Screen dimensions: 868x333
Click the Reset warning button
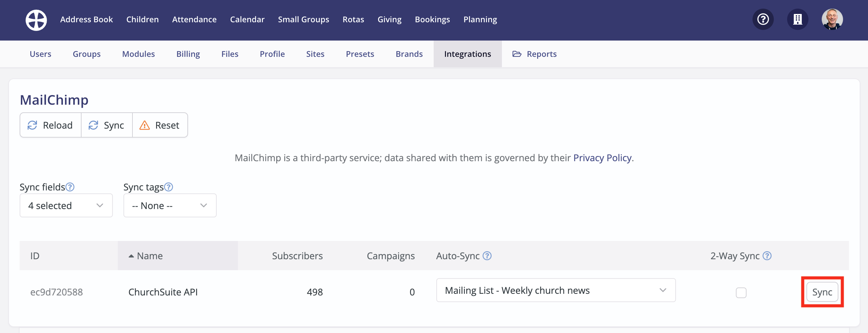click(160, 125)
